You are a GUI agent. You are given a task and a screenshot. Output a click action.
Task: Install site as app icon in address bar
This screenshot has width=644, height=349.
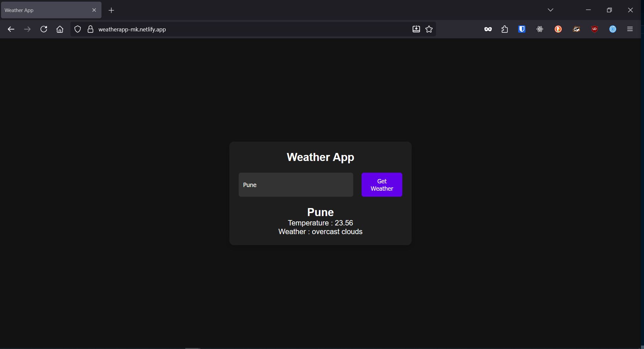coord(416,29)
